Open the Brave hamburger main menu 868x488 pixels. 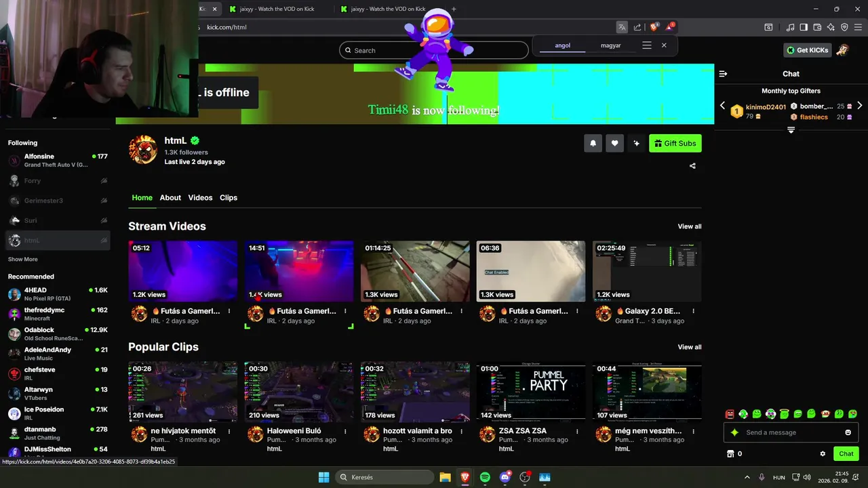point(858,27)
